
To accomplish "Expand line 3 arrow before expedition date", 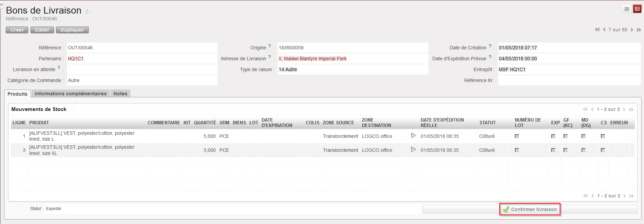I will click(413, 149).
